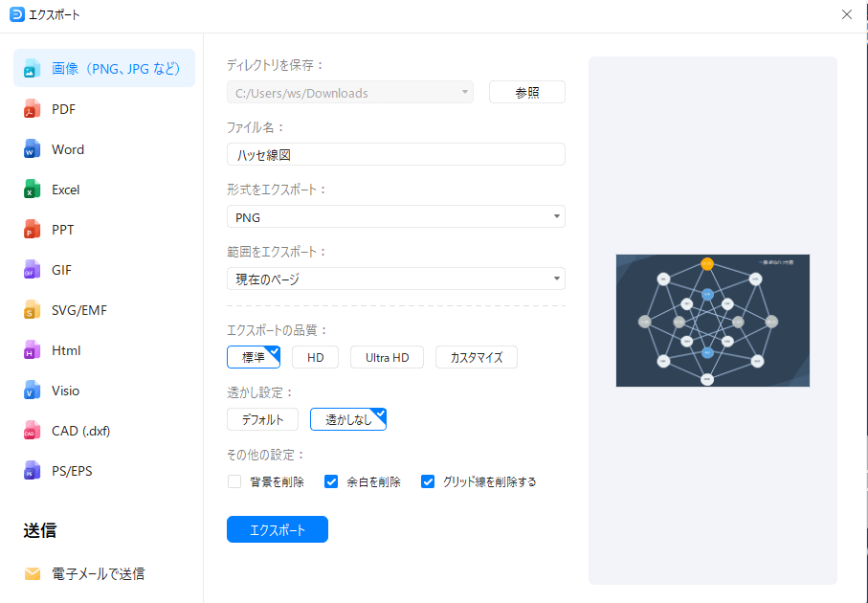Viewport: 868px width, 603px height.
Task: Enable the 背景を削除 checkbox
Action: (234, 481)
